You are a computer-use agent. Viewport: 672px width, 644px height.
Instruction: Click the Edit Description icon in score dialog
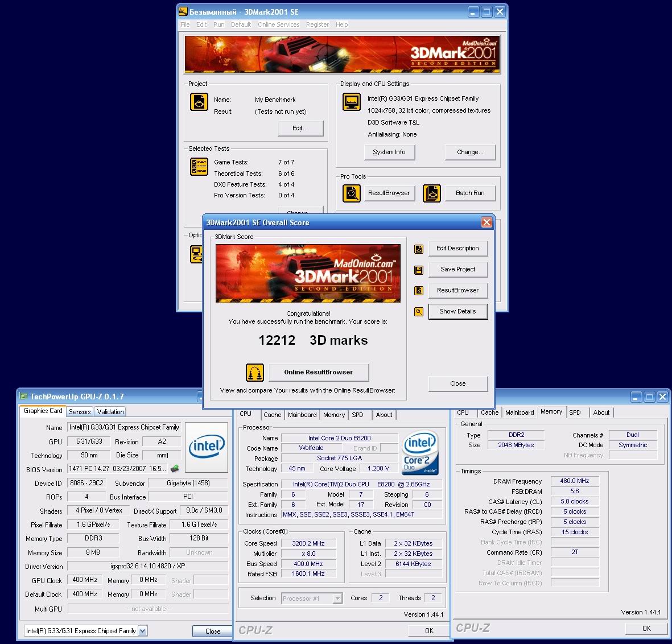point(419,249)
